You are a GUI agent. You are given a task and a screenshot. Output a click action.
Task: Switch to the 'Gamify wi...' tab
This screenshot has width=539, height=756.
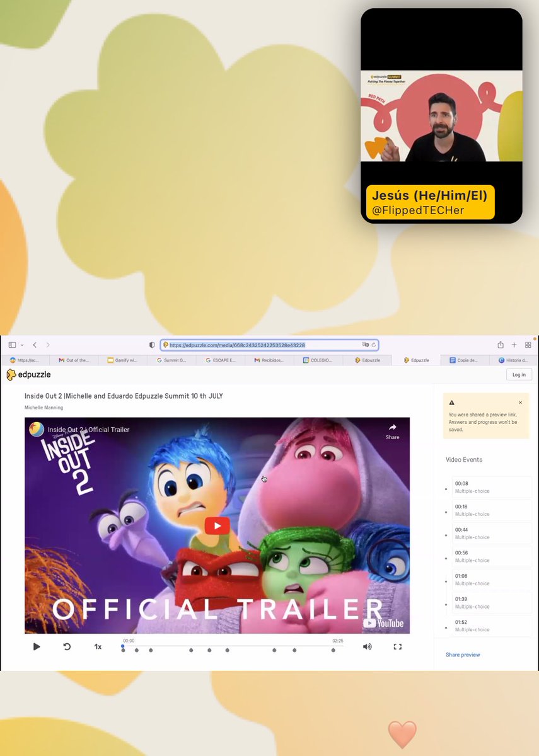[x=122, y=360]
